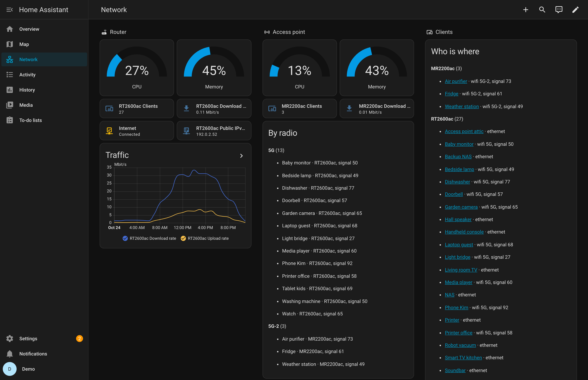
Task: Click the Internet Connected status icon
Action: (109, 131)
